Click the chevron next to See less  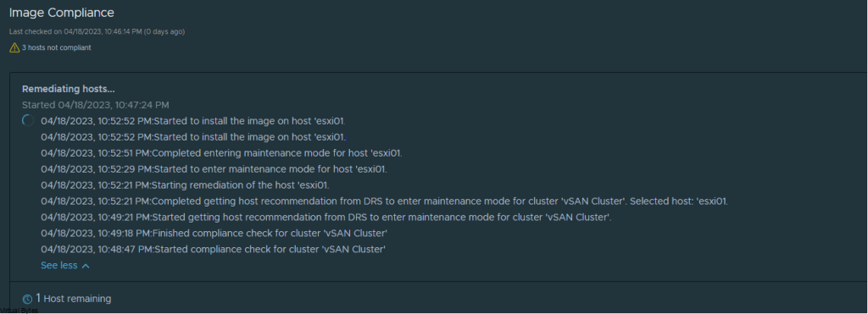[86, 267]
